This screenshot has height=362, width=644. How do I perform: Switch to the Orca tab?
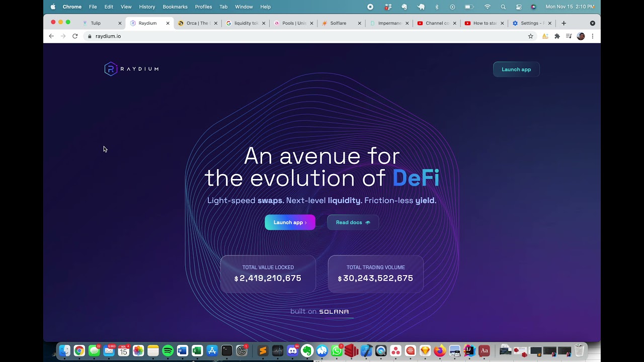198,23
